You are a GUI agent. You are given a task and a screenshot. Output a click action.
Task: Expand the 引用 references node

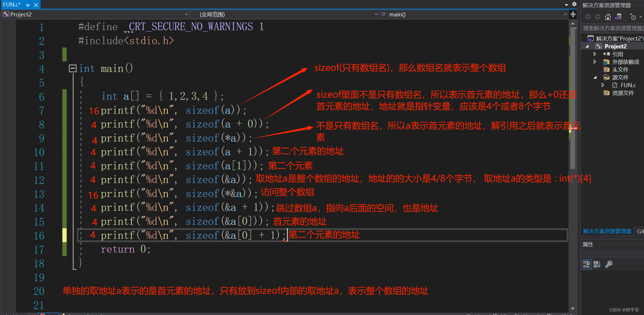(x=595, y=54)
